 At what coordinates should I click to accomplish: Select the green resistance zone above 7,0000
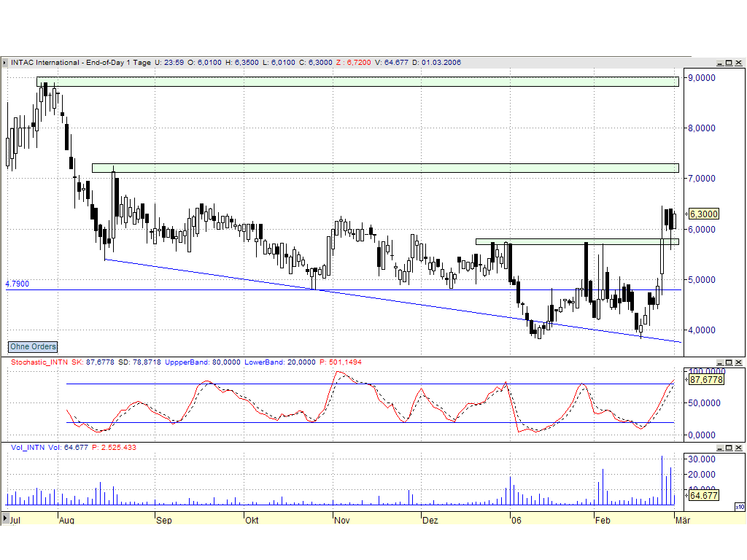[385, 168]
